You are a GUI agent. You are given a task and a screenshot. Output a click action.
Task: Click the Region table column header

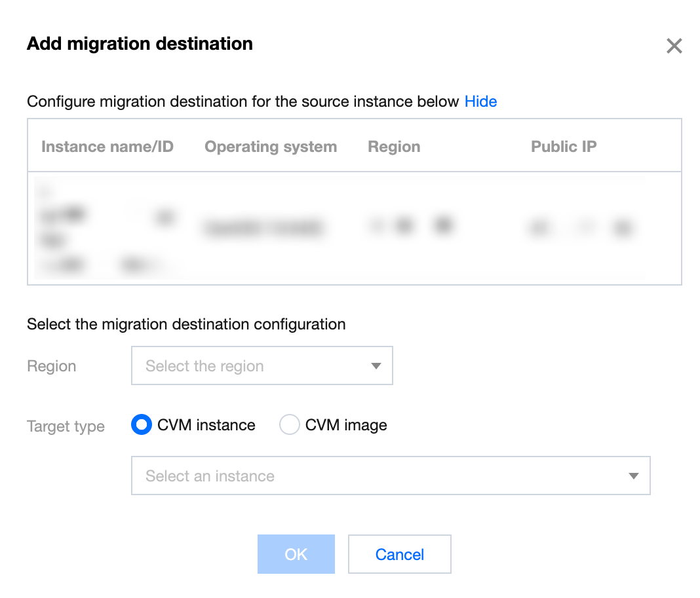(394, 147)
